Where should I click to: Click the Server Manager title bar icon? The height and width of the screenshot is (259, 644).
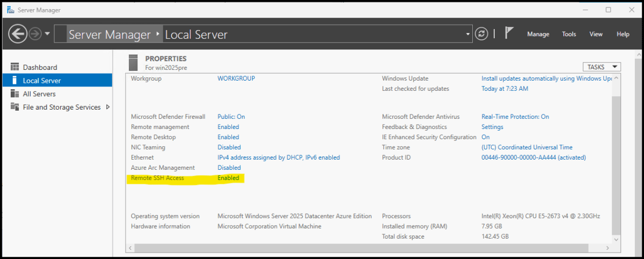coord(10,10)
